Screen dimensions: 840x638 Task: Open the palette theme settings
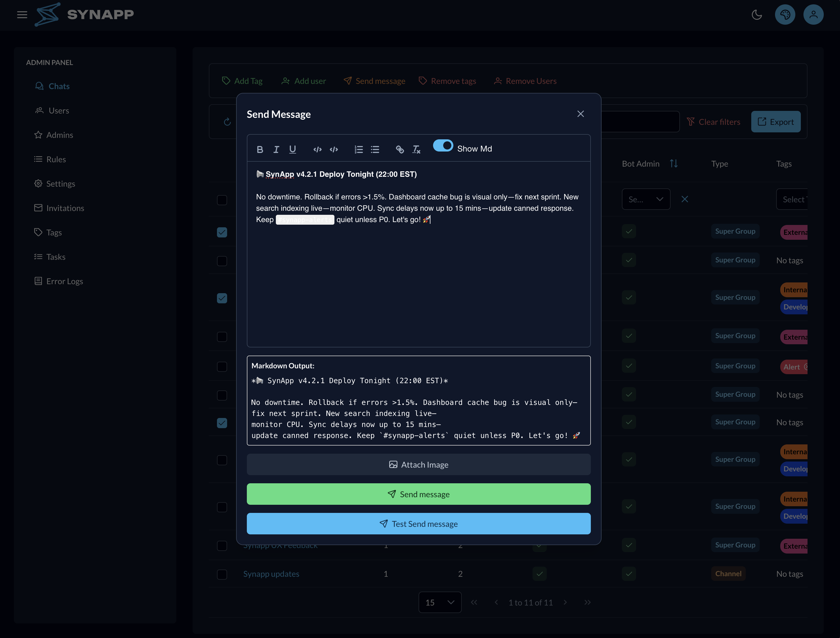[x=785, y=15]
